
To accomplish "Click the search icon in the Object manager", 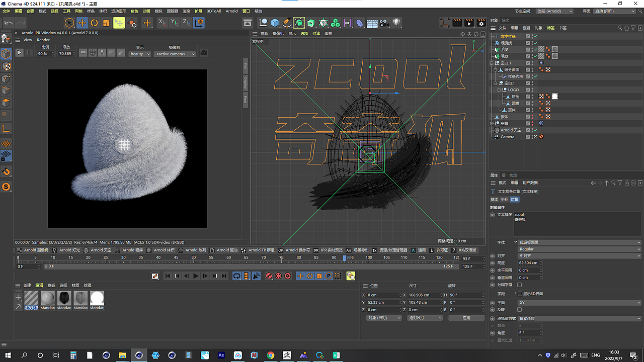I will [x=621, y=28].
